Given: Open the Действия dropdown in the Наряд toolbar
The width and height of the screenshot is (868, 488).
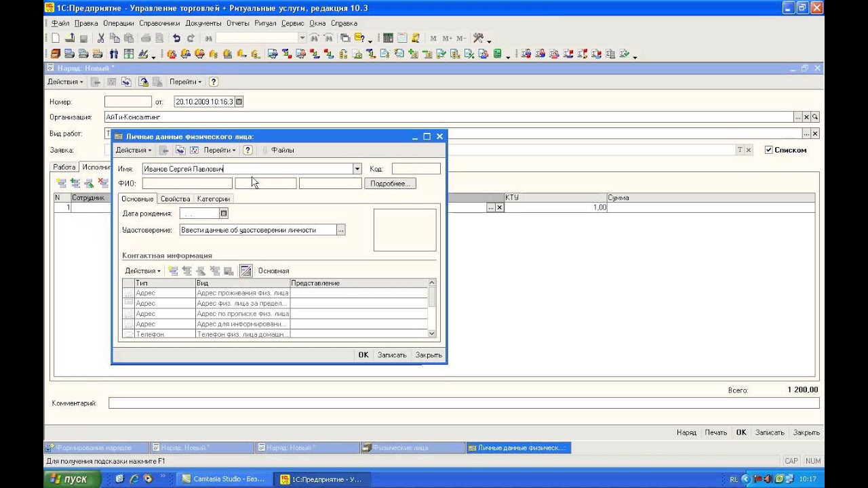Looking at the screenshot, I should (65, 82).
